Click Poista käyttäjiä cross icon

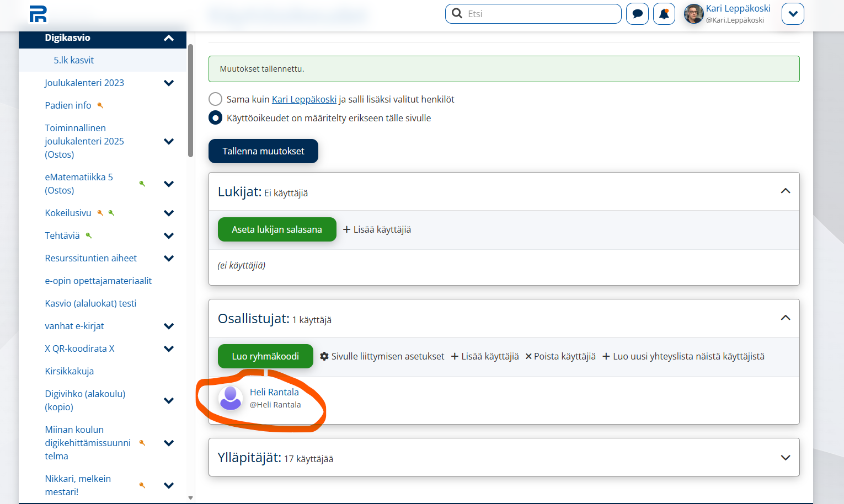tap(528, 356)
